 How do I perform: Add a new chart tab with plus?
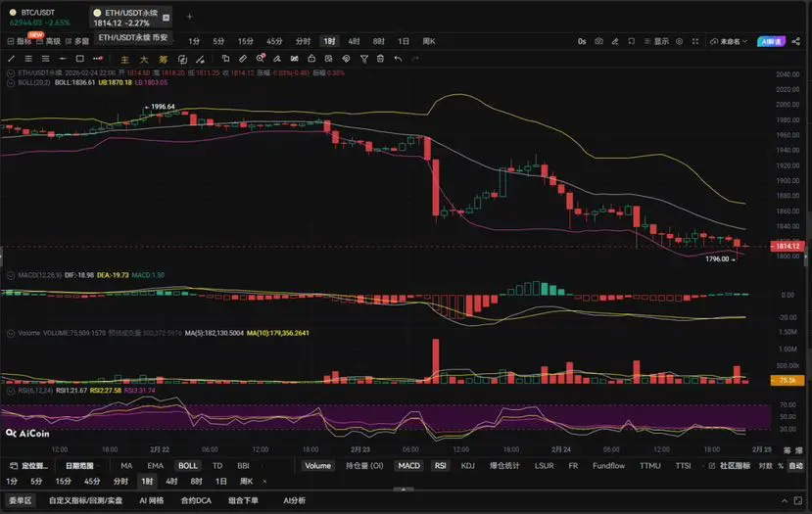[x=190, y=17]
